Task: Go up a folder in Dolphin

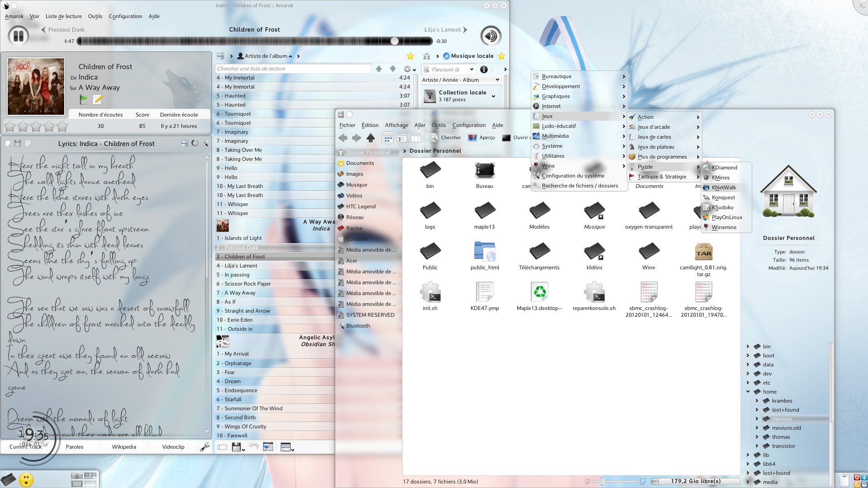Action: (371, 138)
